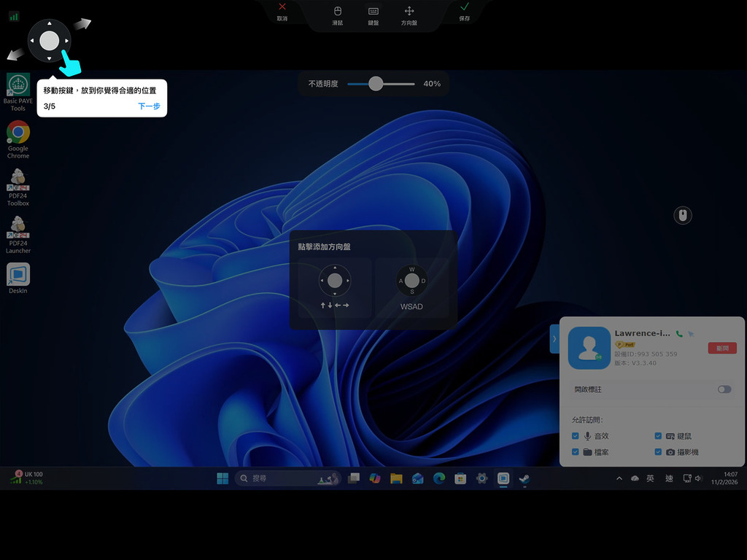Click the floating mouse button on the desktop
The image size is (747, 560).
pyautogui.click(x=683, y=215)
